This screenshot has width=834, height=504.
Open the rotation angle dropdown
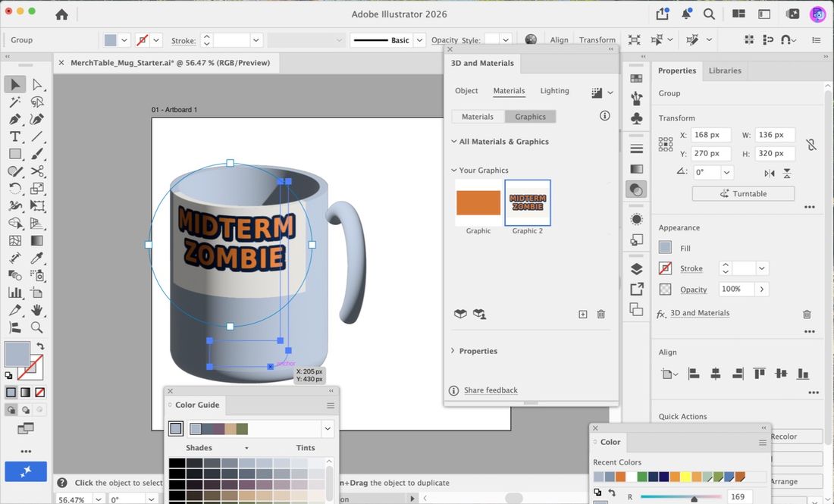[726, 172]
